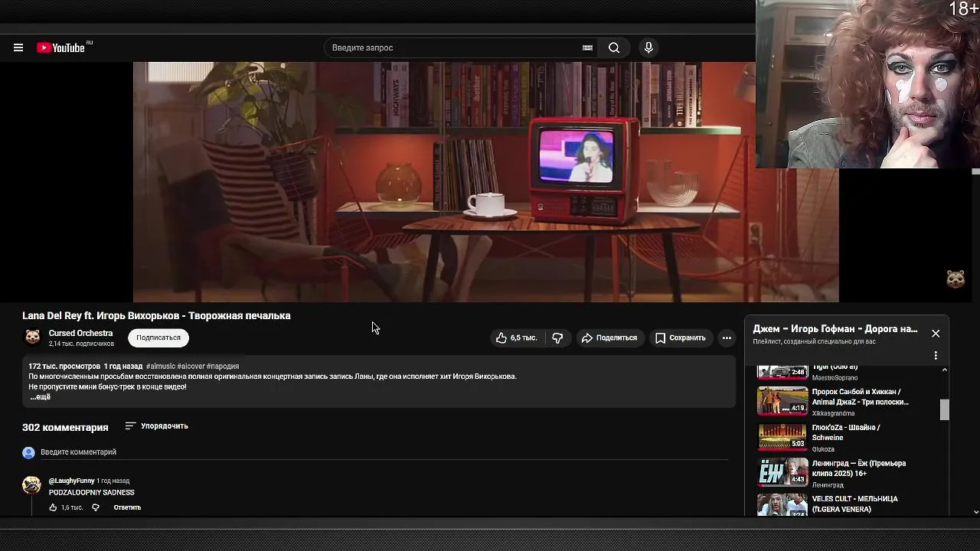Play 'Ленинград — Ёж' playlist video
This screenshot has width=980, height=551.
[782, 471]
